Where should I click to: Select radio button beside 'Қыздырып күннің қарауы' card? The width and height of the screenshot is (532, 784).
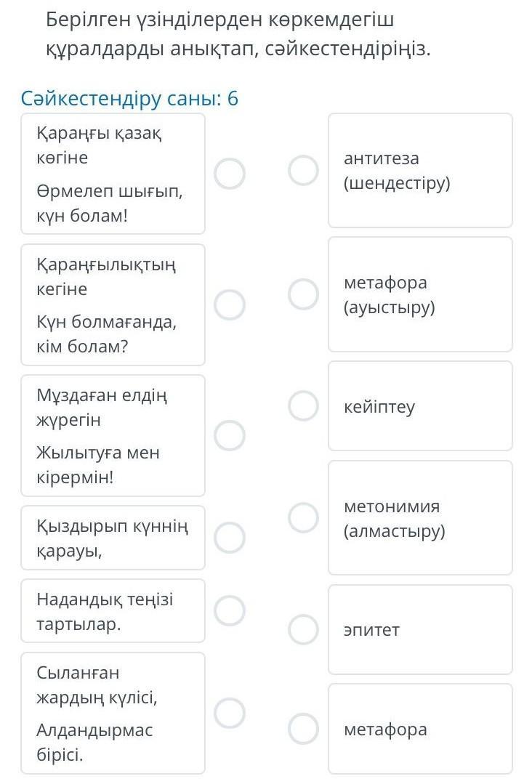(x=230, y=538)
